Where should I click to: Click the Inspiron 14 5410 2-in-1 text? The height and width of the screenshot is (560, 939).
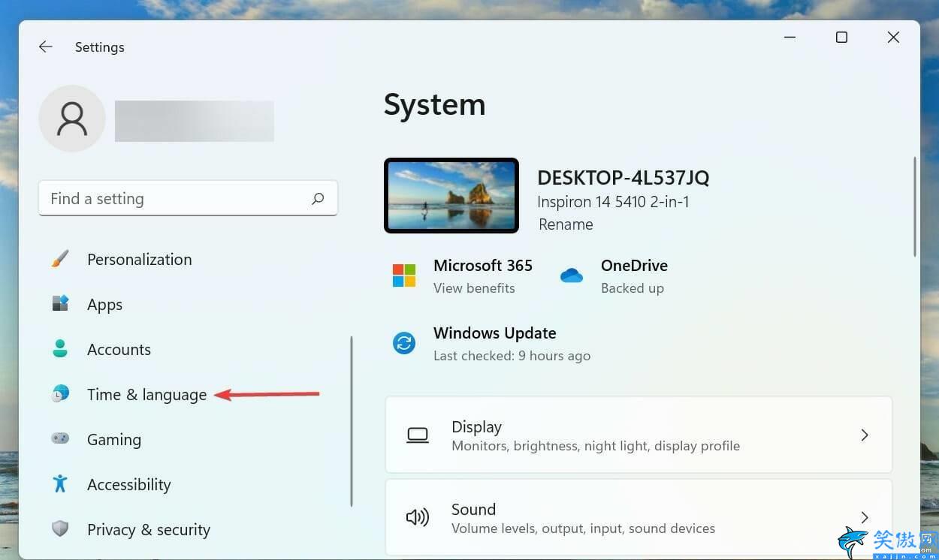[x=613, y=202]
